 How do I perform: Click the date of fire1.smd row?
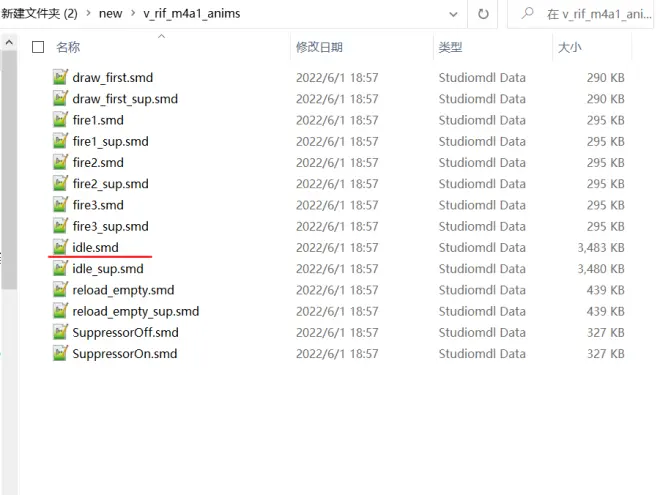(337, 120)
